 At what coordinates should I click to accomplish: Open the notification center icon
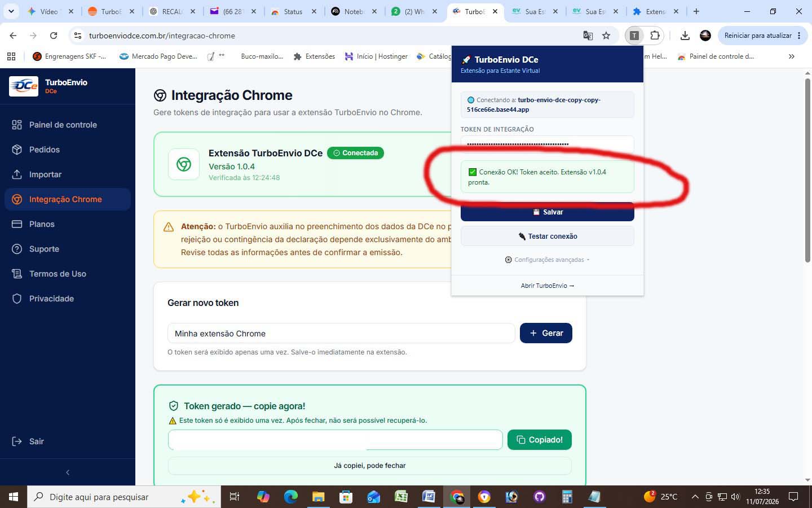tap(793, 497)
